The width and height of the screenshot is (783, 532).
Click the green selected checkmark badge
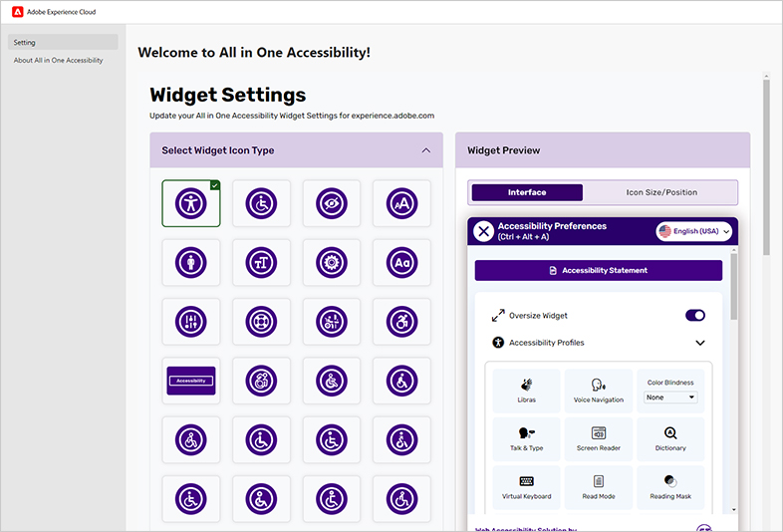tap(215, 185)
